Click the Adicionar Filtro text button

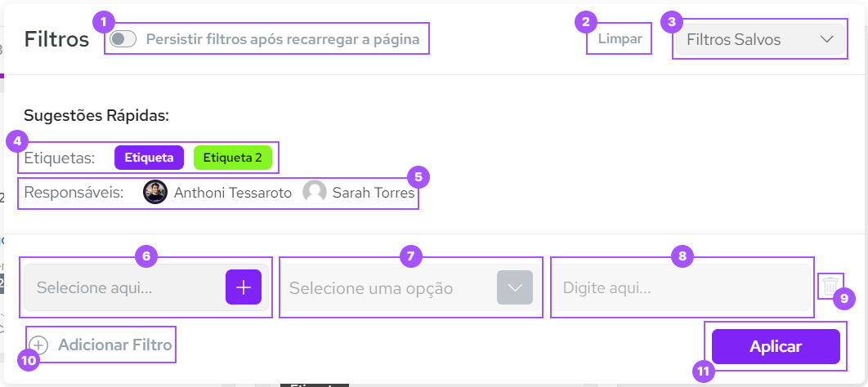tap(115, 345)
